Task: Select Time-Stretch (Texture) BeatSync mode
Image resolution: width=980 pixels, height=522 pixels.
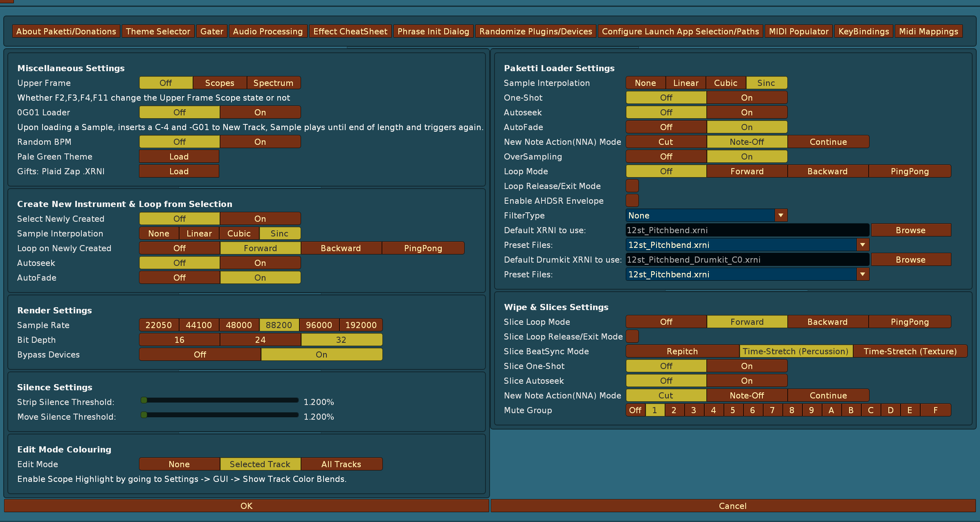Action: pos(910,351)
